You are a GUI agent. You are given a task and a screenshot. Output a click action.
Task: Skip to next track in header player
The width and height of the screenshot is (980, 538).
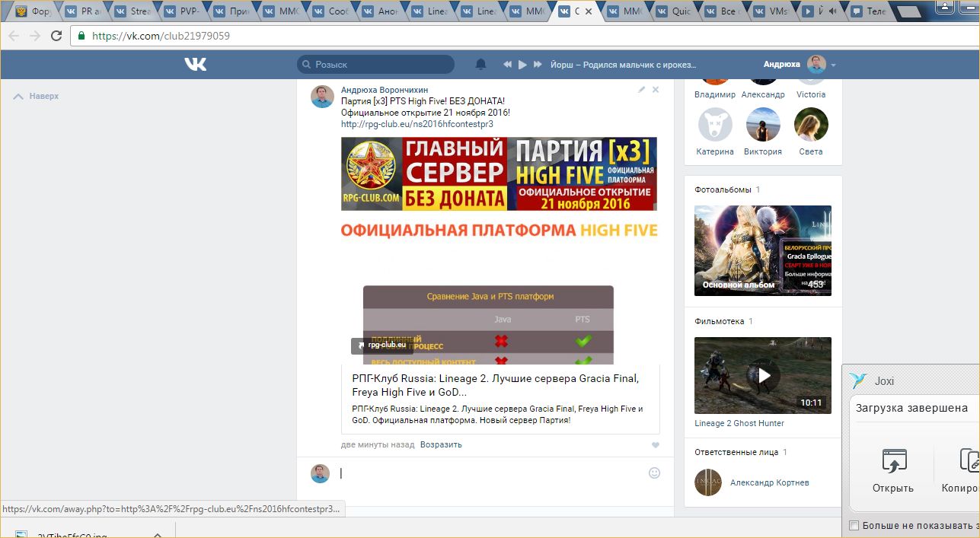coord(538,65)
